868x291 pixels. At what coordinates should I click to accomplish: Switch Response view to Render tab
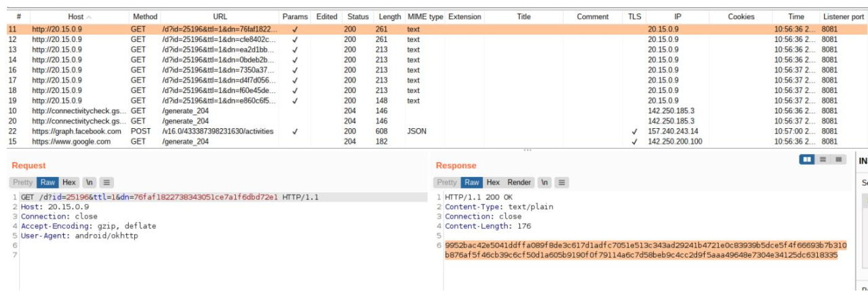(x=519, y=182)
